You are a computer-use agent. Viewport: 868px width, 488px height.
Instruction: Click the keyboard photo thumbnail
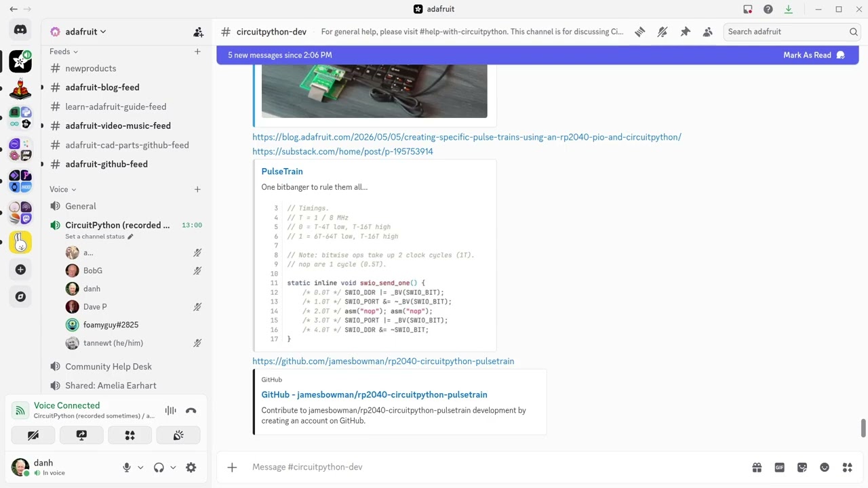pyautogui.click(x=374, y=91)
